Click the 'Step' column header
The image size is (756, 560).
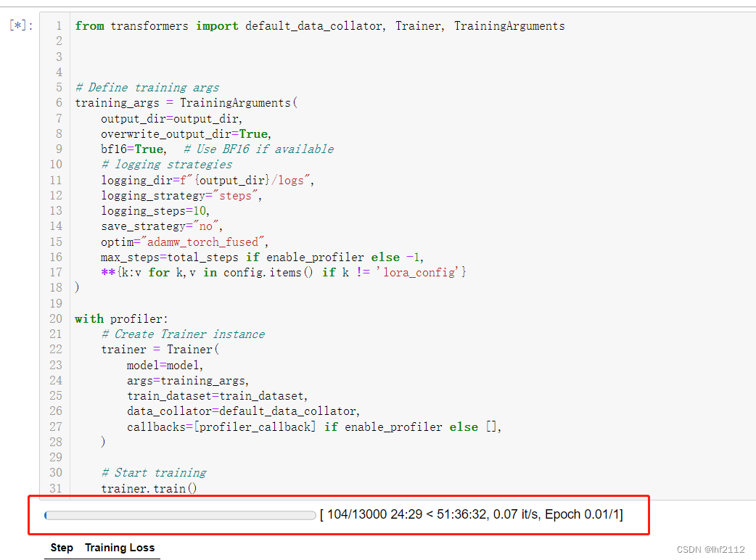[62, 548]
